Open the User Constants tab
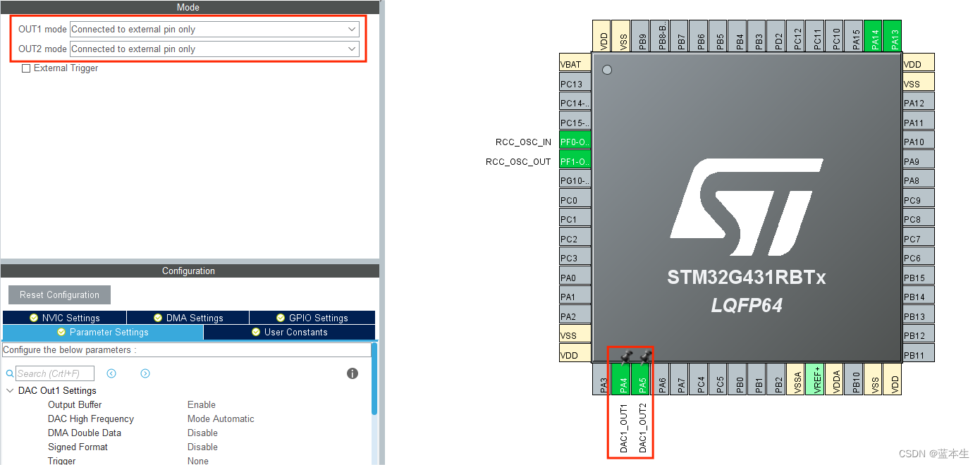 pos(289,332)
